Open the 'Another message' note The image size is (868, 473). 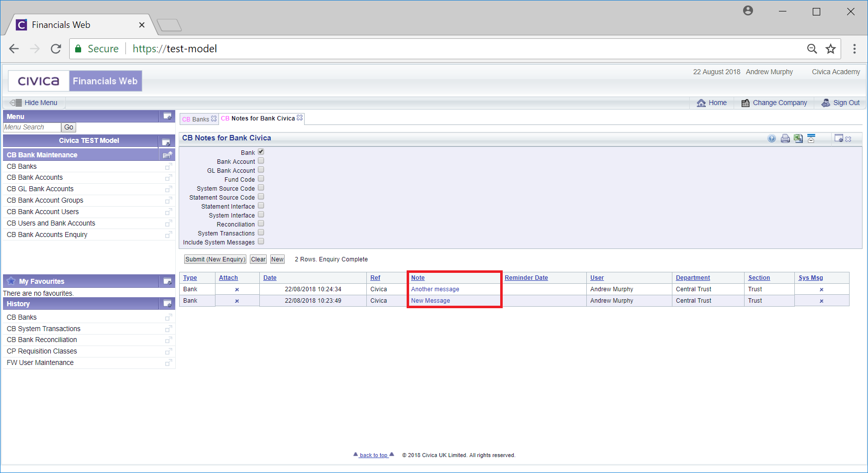435,289
